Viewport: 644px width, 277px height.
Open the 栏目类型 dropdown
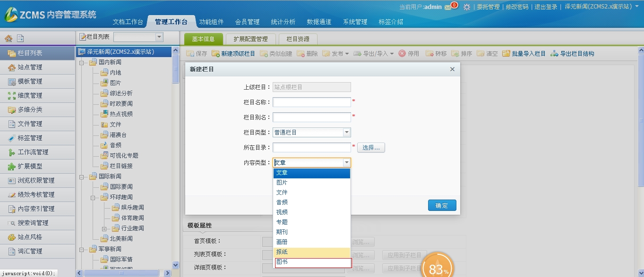point(346,133)
